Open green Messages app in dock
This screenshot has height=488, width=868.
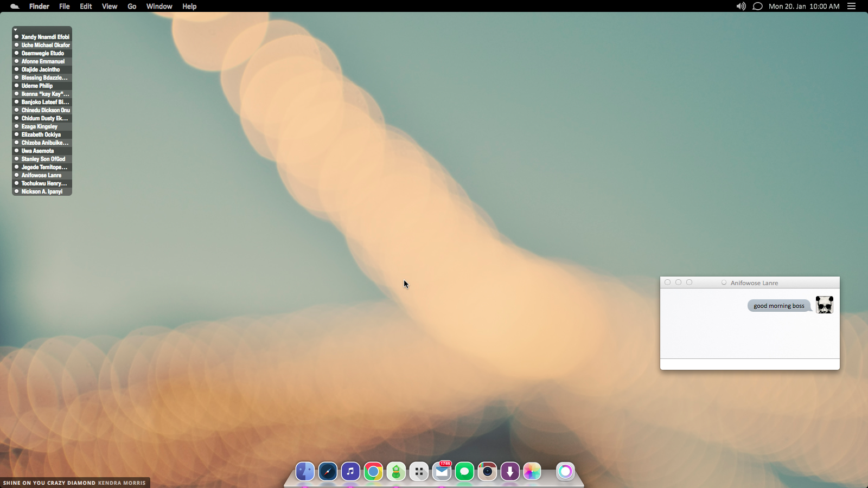[464, 472]
